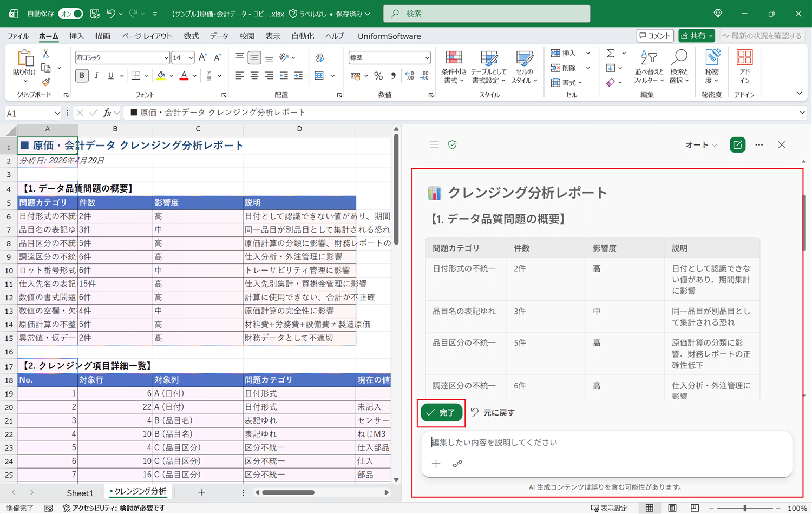Viewport: 812px width, 514px height.
Task: Open the Borders dropdown arrow
Action: tap(146, 76)
